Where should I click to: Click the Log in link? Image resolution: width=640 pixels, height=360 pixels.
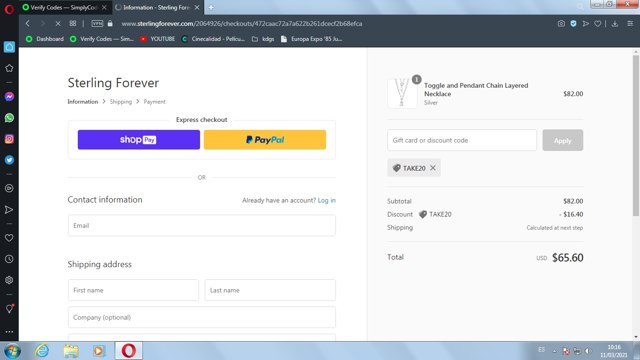[327, 200]
